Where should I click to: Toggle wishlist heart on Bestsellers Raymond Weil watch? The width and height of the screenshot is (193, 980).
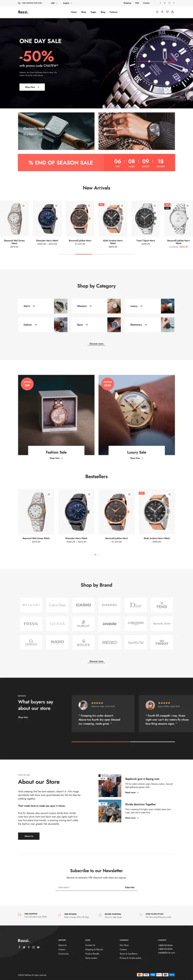click(49, 494)
